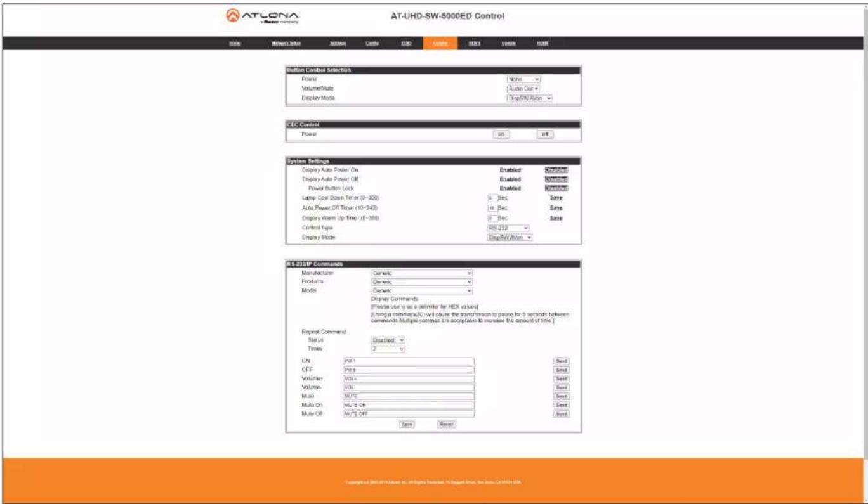
Task: Focus the Lamp Cool Down Timer field
Action: (491, 198)
